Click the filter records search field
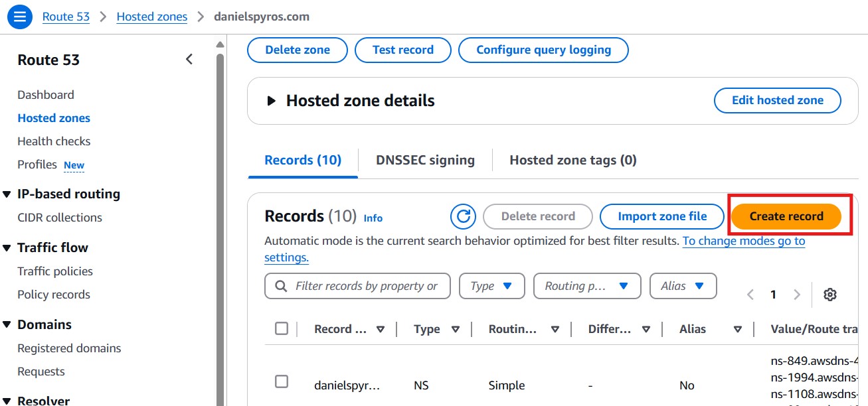868x406 pixels. pos(365,286)
